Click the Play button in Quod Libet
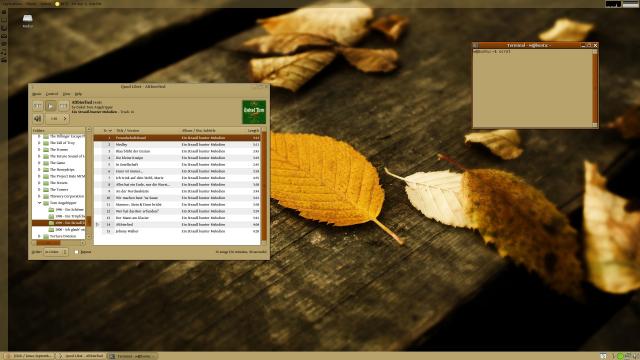Viewport: 640px width, 360px height. [51, 106]
